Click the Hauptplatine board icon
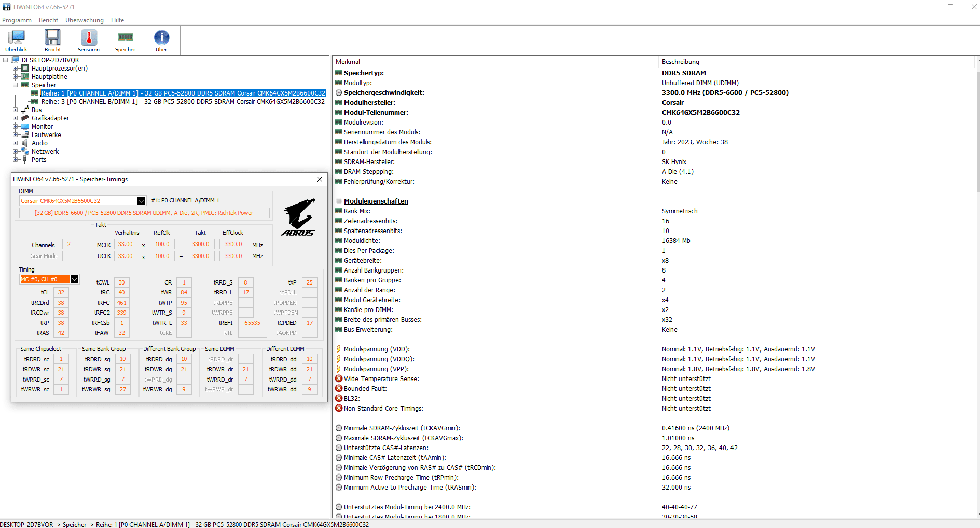 pos(25,77)
